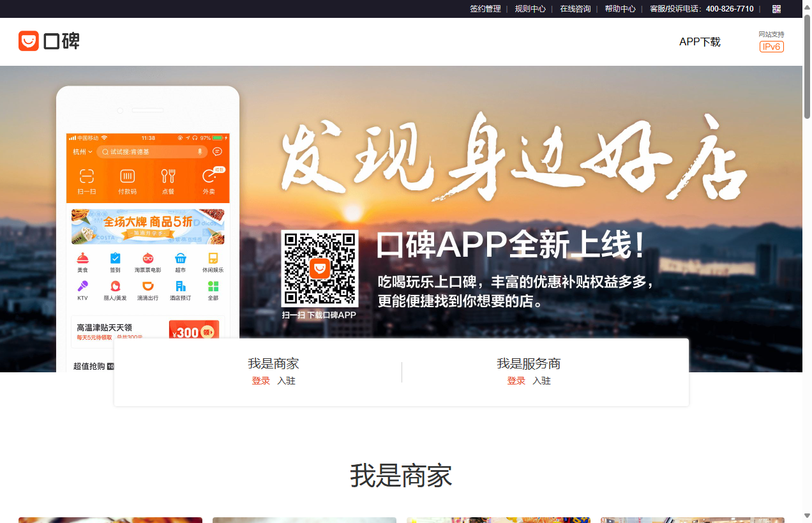Tap the 付款码 payment code icon
Image resolution: width=812 pixels, height=523 pixels.
[x=128, y=177]
